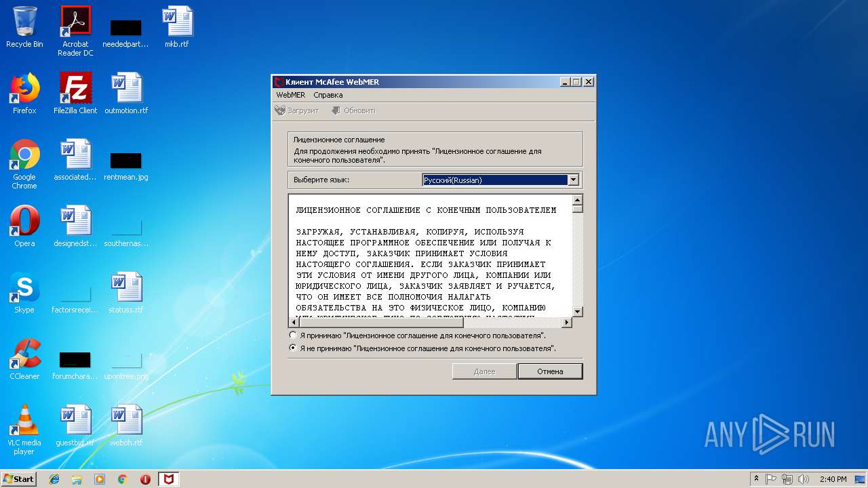Image resolution: width=868 pixels, height=488 pixels.
Task: Launch Skype from the desktop
Action: (24, 293)
